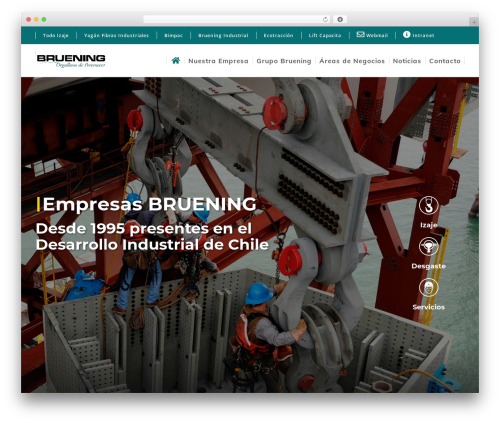Open Grupo Bruening menu
This screenshot has height=423, width=500.
(x=284, y=61)
